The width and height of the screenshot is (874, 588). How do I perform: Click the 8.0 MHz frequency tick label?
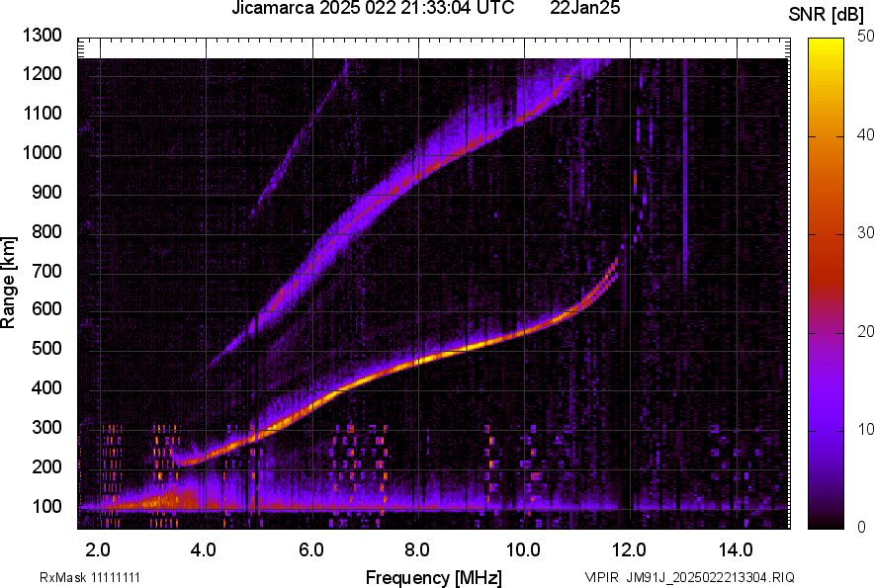pyautogui.click(x=417, y=550)
